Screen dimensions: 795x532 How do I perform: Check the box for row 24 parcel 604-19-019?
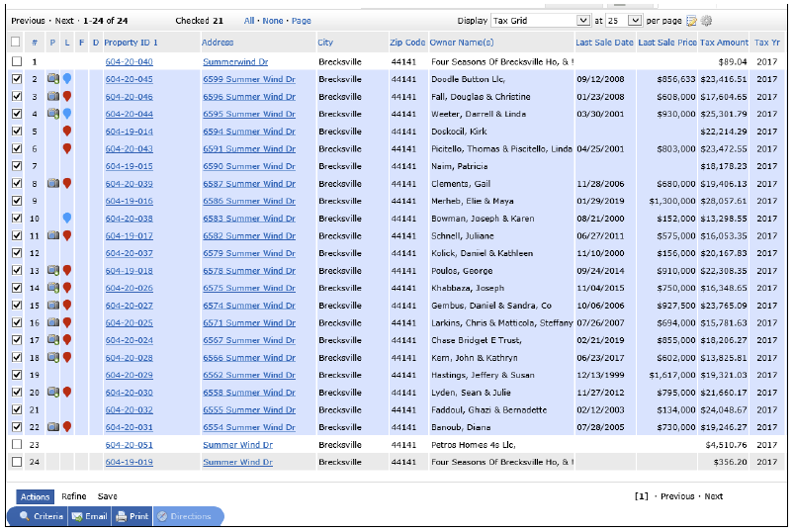[17, 462]
